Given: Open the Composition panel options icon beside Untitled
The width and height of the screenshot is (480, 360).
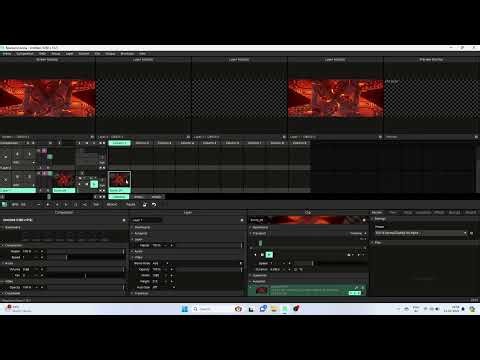Looking at the screenshot, I should 124,220.
